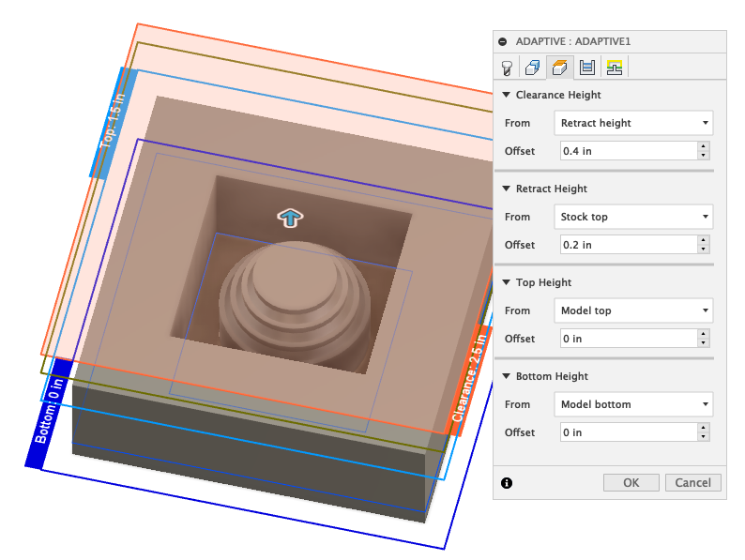Decrease Bottom Height offset with down stepper
The width and height of the screenshot is (745, 560).
point(704,437)
